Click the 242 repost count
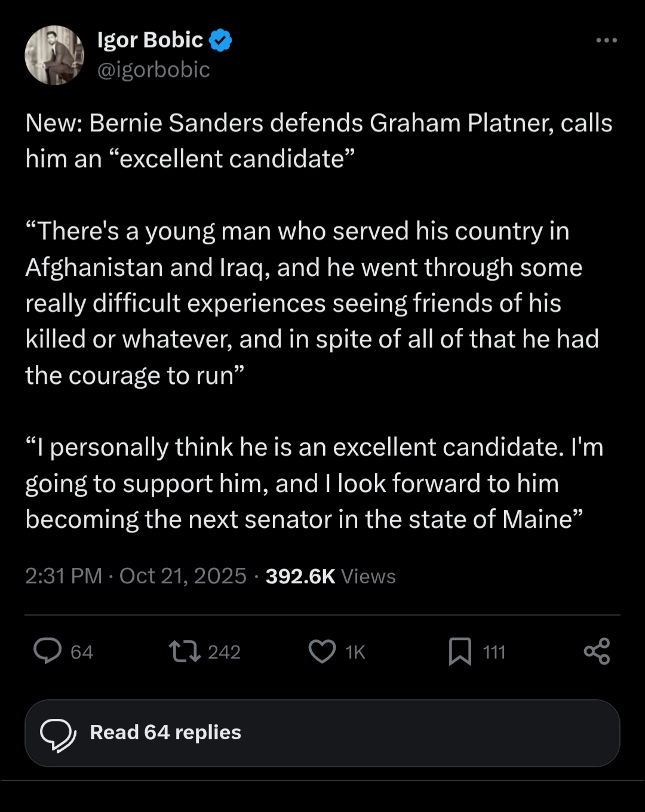Viewport: 645px width, 812px height. 224,652
